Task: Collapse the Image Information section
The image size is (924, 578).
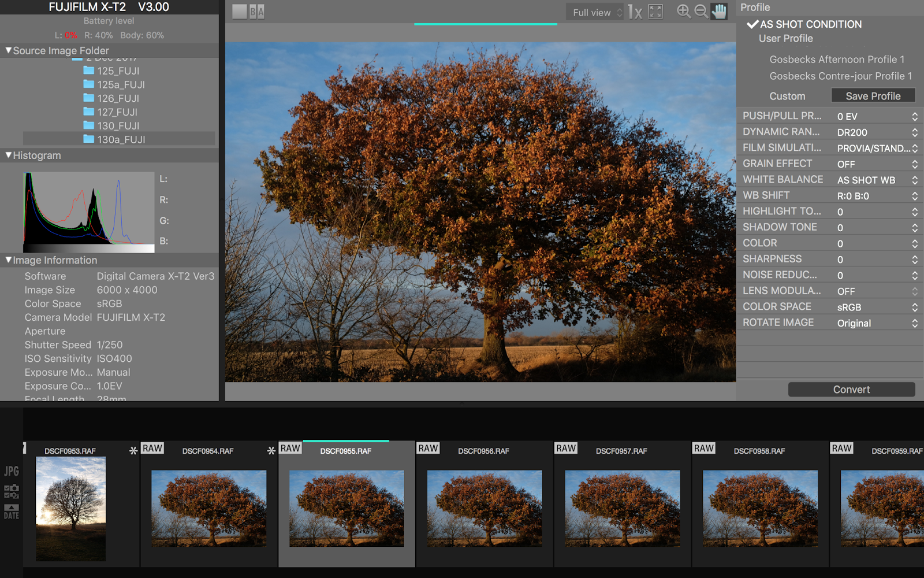Action: point(9,260)
